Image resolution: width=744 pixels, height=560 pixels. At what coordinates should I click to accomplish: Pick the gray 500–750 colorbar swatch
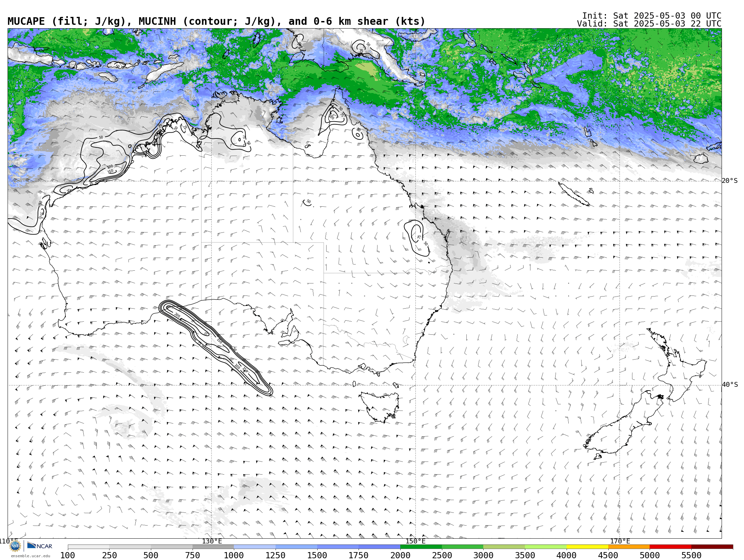pyautogui.click(x=172, y=547)
